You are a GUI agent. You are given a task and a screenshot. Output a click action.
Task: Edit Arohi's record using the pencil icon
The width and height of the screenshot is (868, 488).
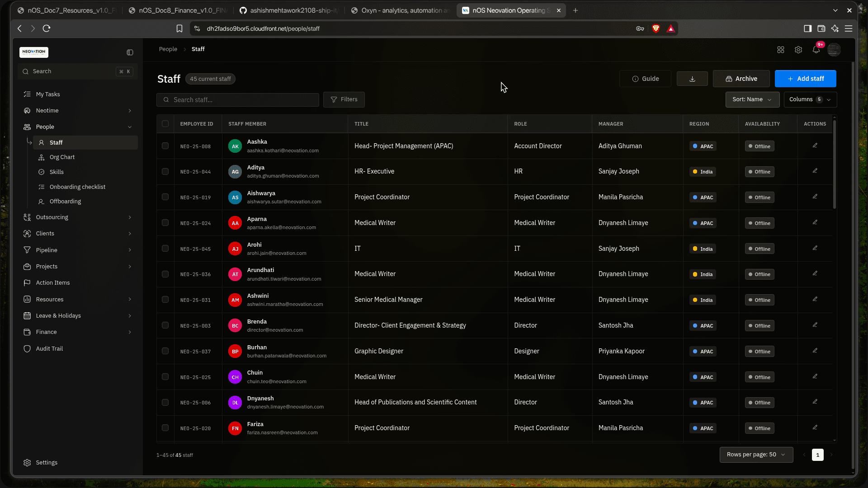coord(815,248)
